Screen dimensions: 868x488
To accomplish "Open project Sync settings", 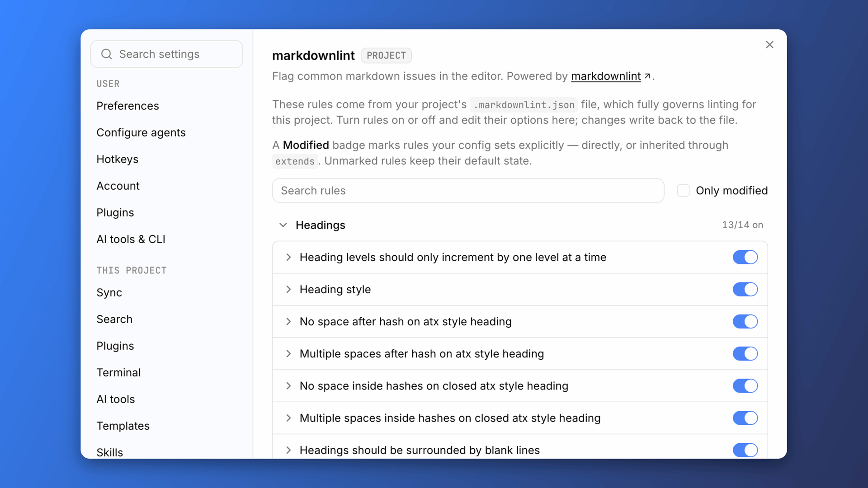I will coord(109,292).
